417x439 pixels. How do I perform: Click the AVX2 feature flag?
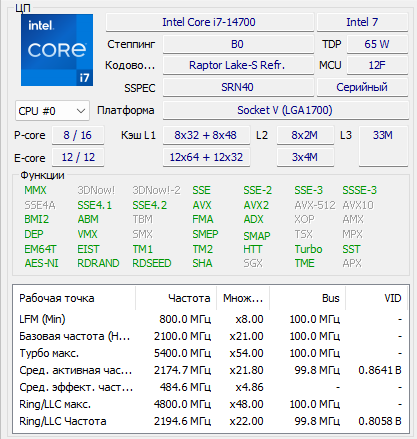[256, 205]
